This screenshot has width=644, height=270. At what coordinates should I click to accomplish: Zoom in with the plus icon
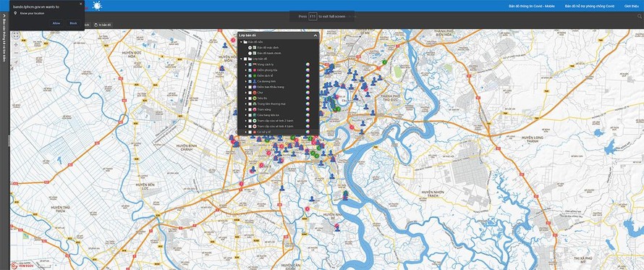tap(16, 44)
